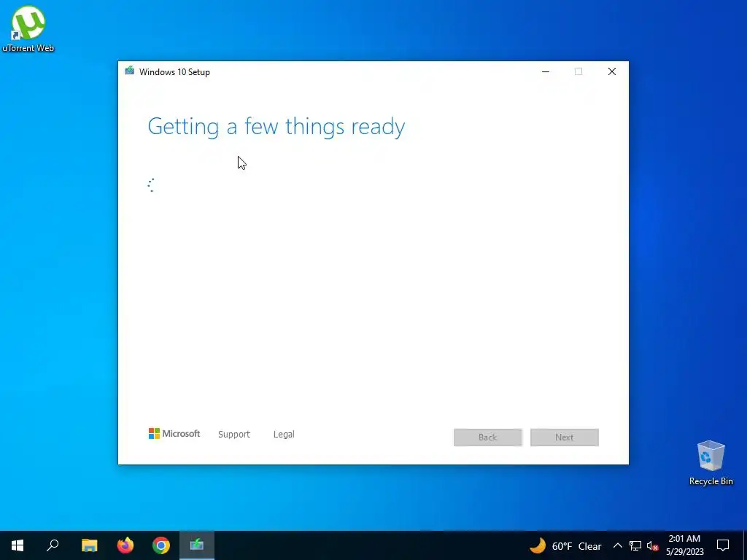Viewport: 747px width, 560px height.
Task: Close the Windows 10 Setup window
Action: point(612,71)
